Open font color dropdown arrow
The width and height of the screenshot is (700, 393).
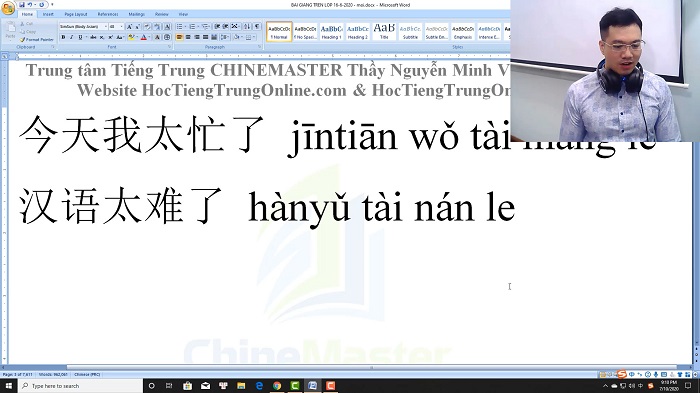pyautogui.click(x=149, y=37)
